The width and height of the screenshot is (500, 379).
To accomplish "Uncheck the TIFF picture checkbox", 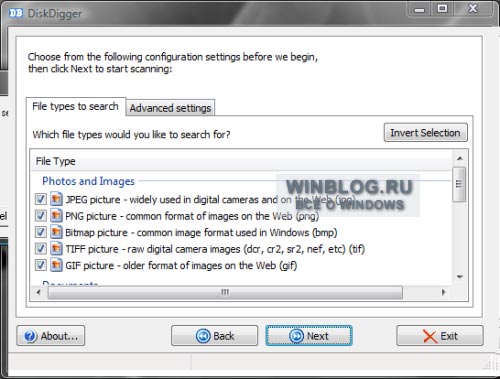I will [41, 249].
